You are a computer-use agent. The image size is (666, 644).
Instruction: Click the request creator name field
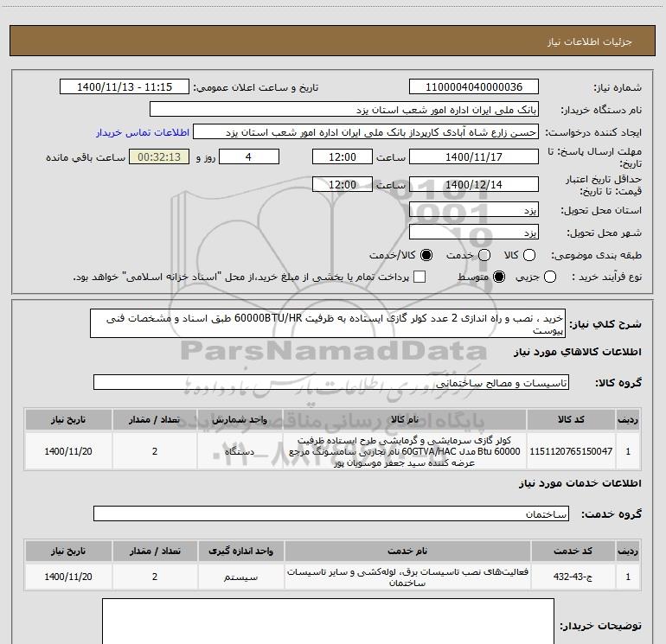pyautogui.click(x=366, y=132)
